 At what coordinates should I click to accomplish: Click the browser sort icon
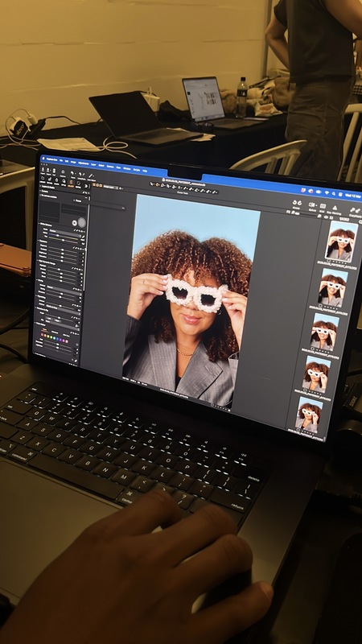331,218
